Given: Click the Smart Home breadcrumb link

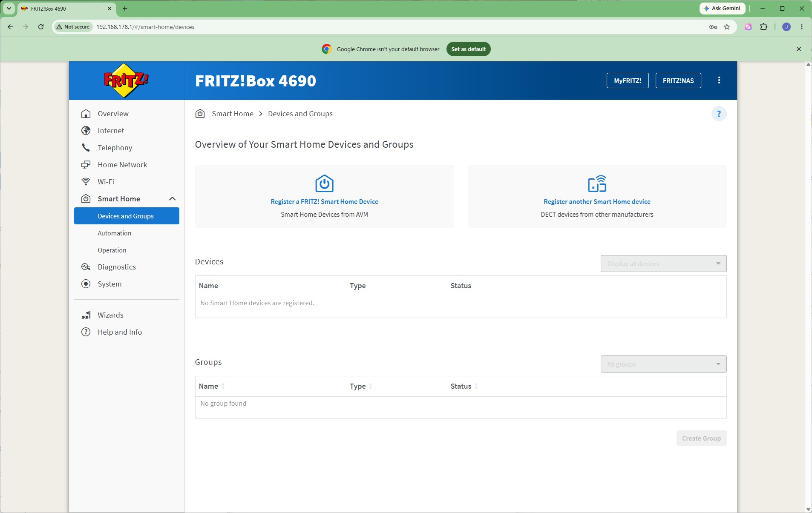Looking at the screenshot, I should click(x=232, y=114).
